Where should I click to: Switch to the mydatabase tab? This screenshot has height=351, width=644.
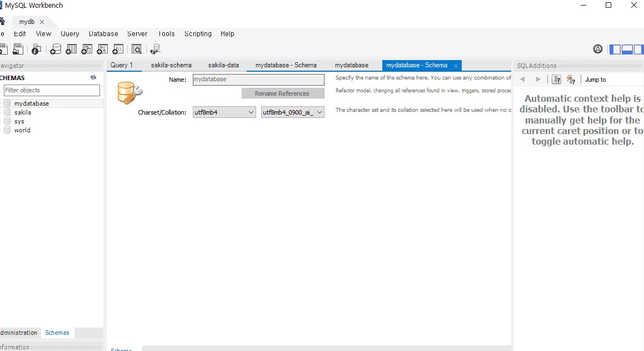point(352,65)
